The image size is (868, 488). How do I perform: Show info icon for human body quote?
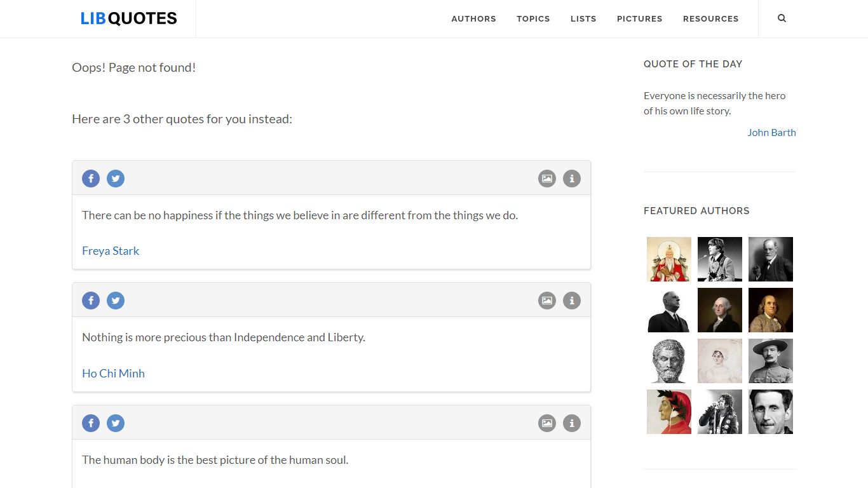[x=572, y=423]
